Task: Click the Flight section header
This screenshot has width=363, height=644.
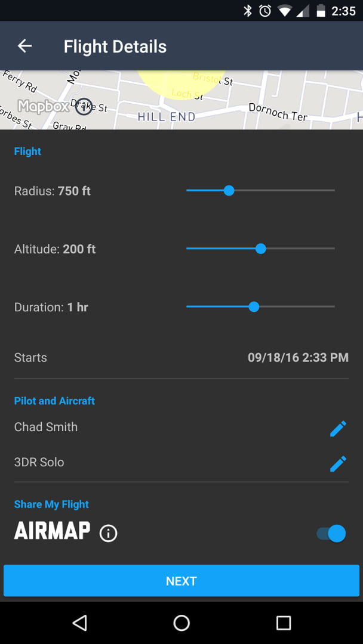Action: click(x=27, y=151)
